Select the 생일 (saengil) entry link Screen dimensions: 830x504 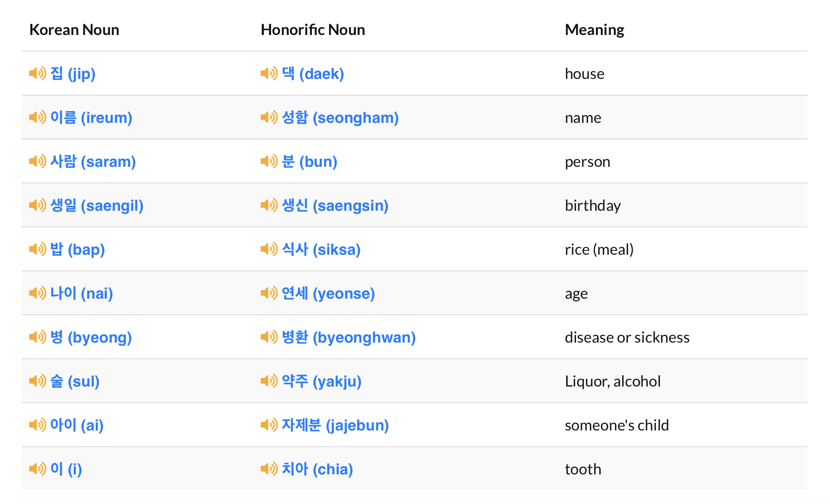point(98,205)
